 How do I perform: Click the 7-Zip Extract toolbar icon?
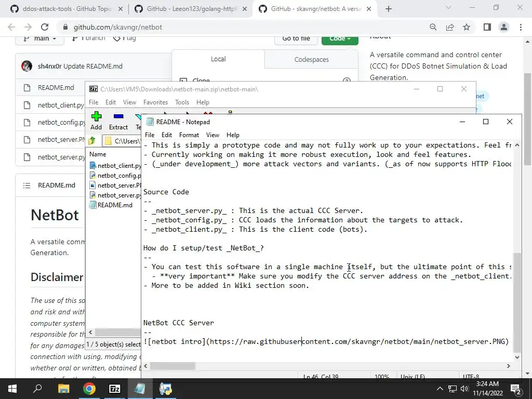[118, 116]
